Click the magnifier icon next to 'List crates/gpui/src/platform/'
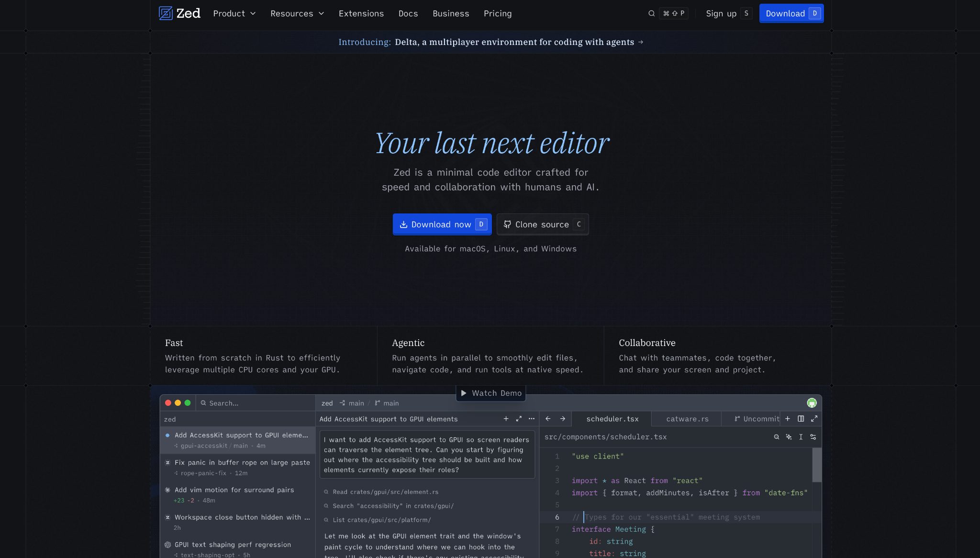Viewport: 980px width, 558px height. [326, 520]
